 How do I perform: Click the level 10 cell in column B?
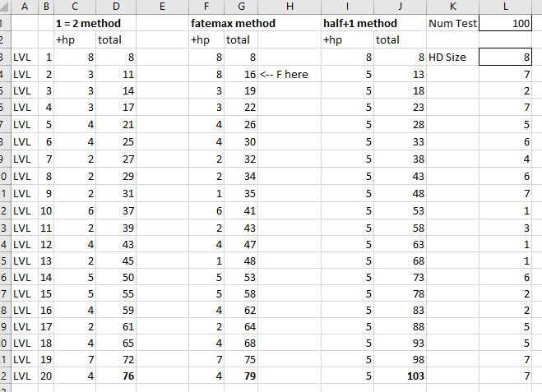point(46,210)
